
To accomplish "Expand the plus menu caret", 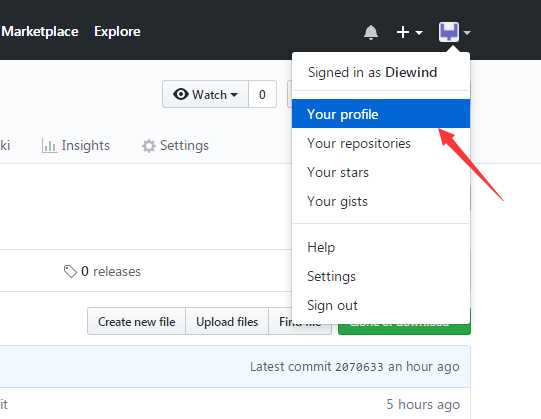I will [x=419, y=33].
